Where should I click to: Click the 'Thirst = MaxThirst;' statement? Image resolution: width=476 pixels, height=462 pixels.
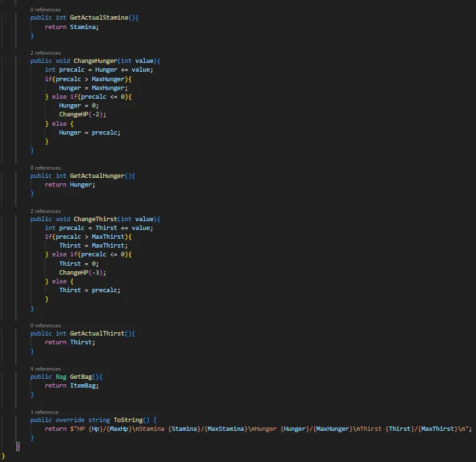(93, 246)
